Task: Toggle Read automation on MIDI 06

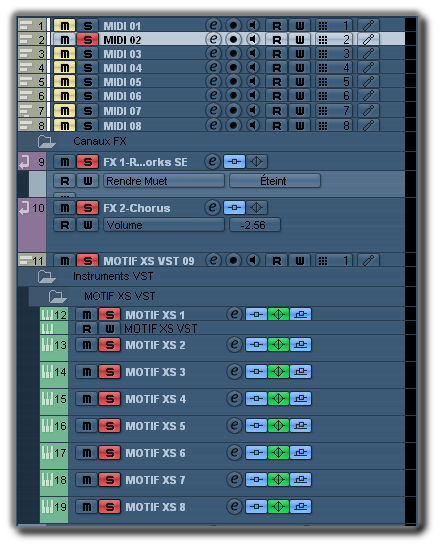Action: click(277, 96)
